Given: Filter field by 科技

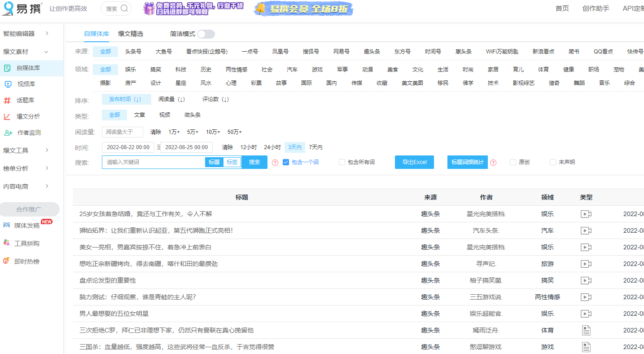Looking at the screenshot, I should [181, 70].
